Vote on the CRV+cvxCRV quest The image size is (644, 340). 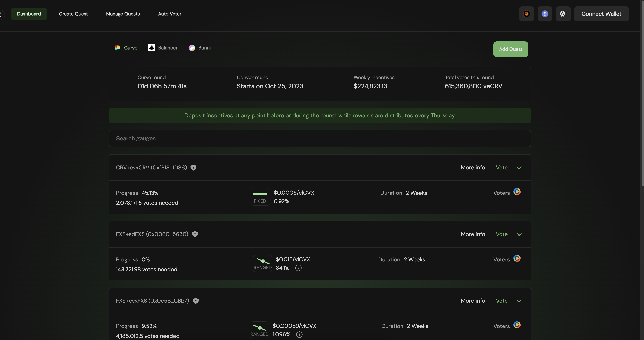tap(501, 168)
